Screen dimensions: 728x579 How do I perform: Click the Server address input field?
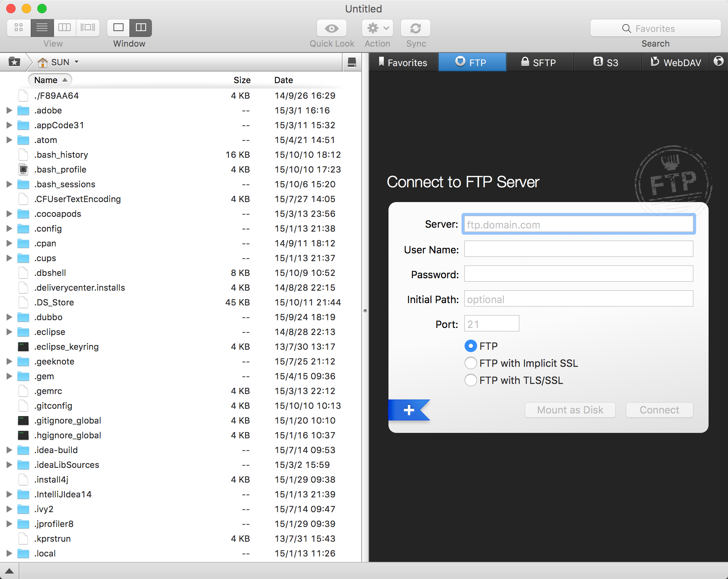tap(578, 225)
